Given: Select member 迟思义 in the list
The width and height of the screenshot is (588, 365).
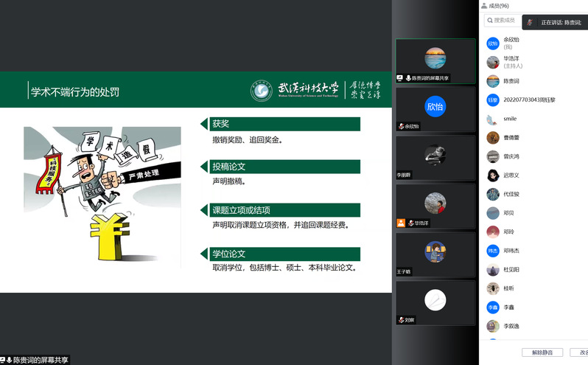Looking at the screenshot, I should (511, 175).
